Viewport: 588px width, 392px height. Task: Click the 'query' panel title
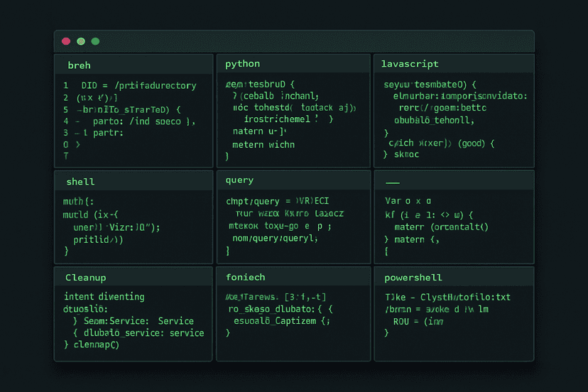[x=239, y=180]
